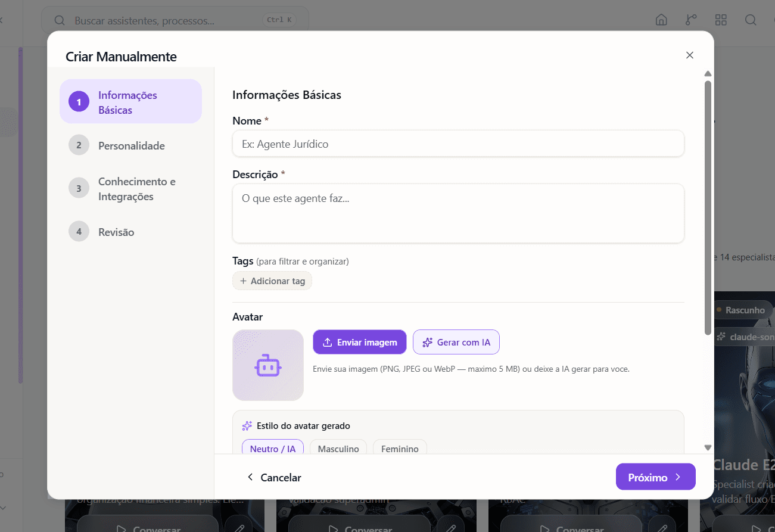This screenshot has height=532, width=775.
Task: Click Cancelar to go back
Action: (x=274, y=477)
